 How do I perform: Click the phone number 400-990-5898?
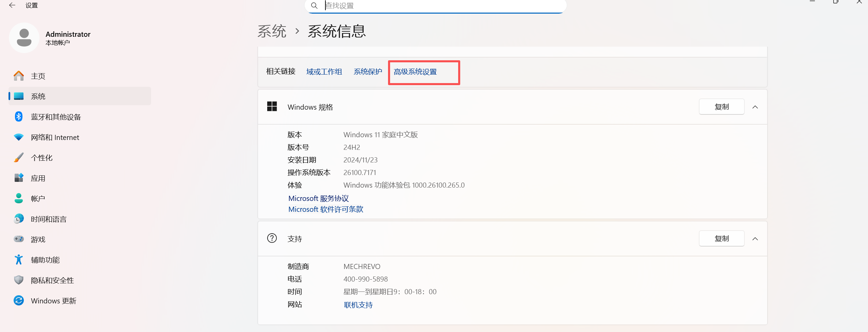pyautogui.click(x=366, y=279)
